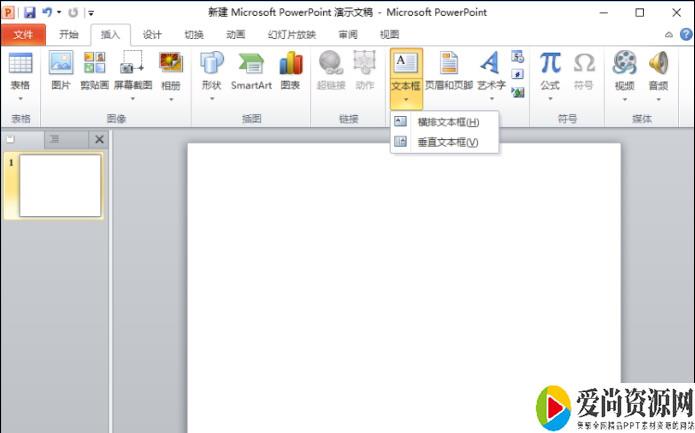
Task: Click the SmartArt icon
Action: click(251, 65)
